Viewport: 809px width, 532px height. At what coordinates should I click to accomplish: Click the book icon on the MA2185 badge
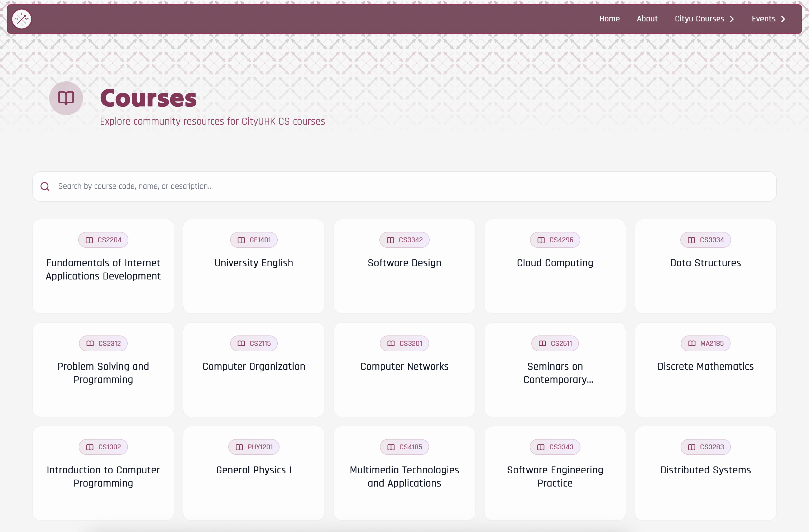[x=691, y=343]
